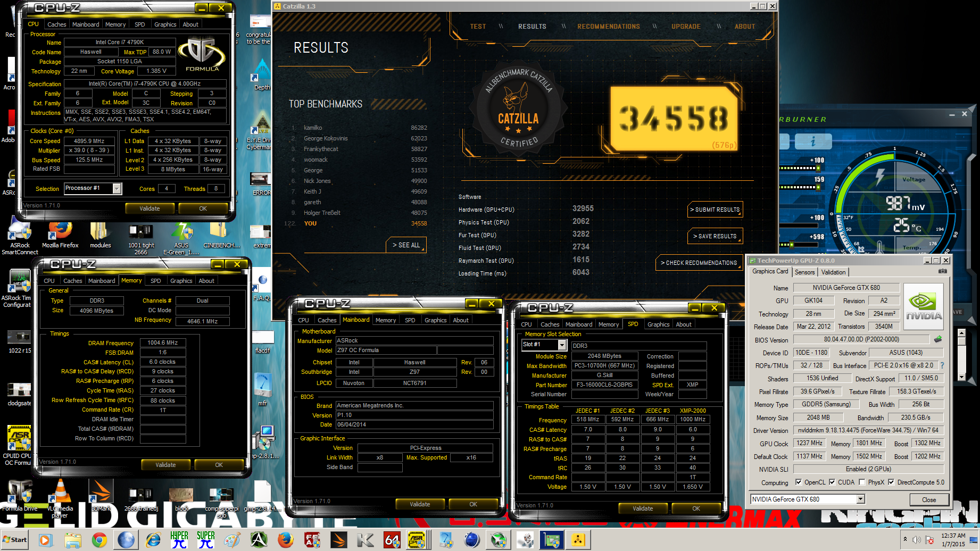Open RECOMMENDATIONS tab in Catzilla
Image resolution: width=980 pixels, height=551 pixels.
(609, 27)
